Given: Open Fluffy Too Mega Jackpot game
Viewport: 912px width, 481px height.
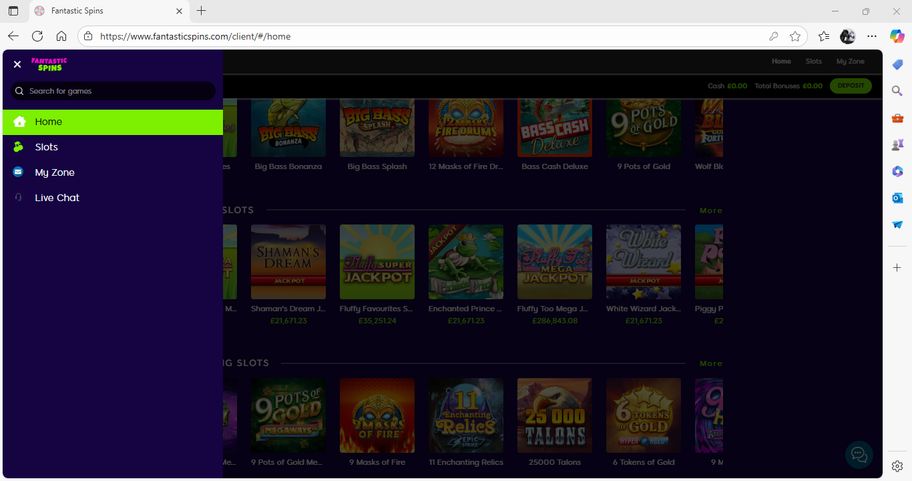Looking at the screenshot, I should point(555,262).
